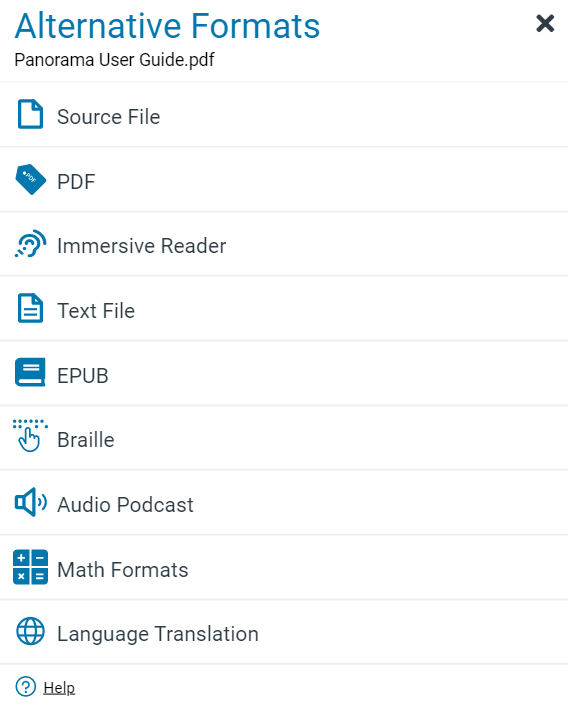Click the Immersive Reader ear icon
This screenshot has height=706, width=568.
[30, 244]
